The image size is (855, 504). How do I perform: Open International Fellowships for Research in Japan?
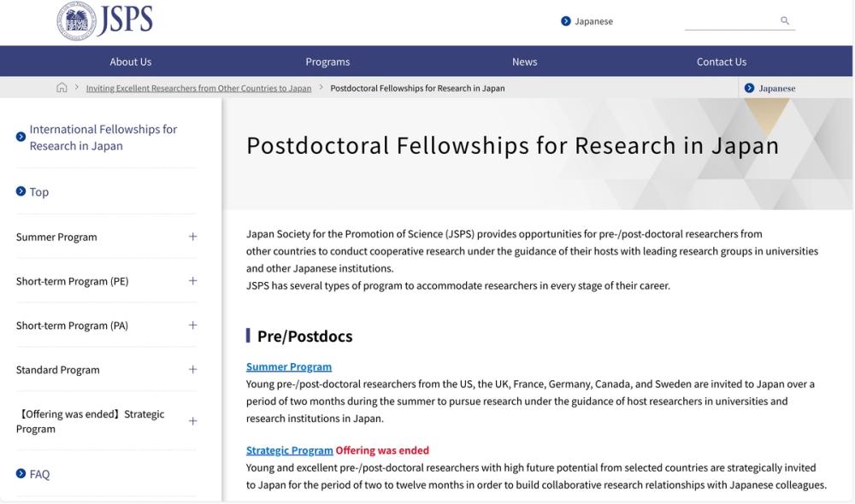[x=103, y=138]
